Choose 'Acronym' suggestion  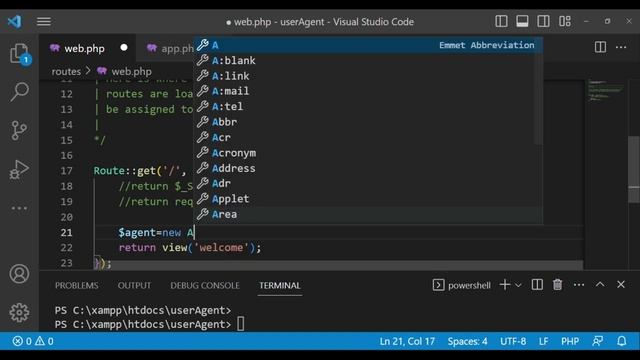(367, 153)
